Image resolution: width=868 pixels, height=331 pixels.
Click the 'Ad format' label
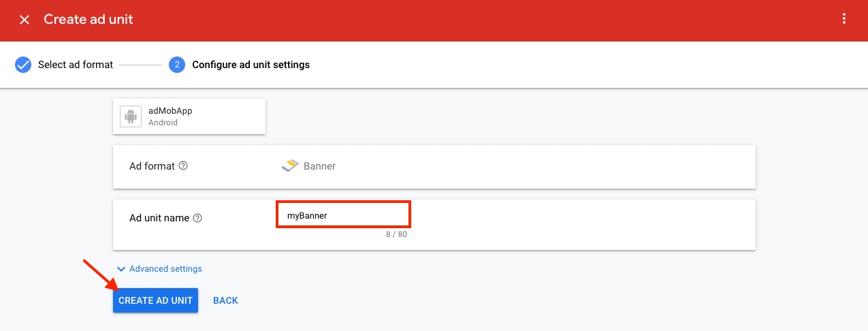click(x=152, y=166)
